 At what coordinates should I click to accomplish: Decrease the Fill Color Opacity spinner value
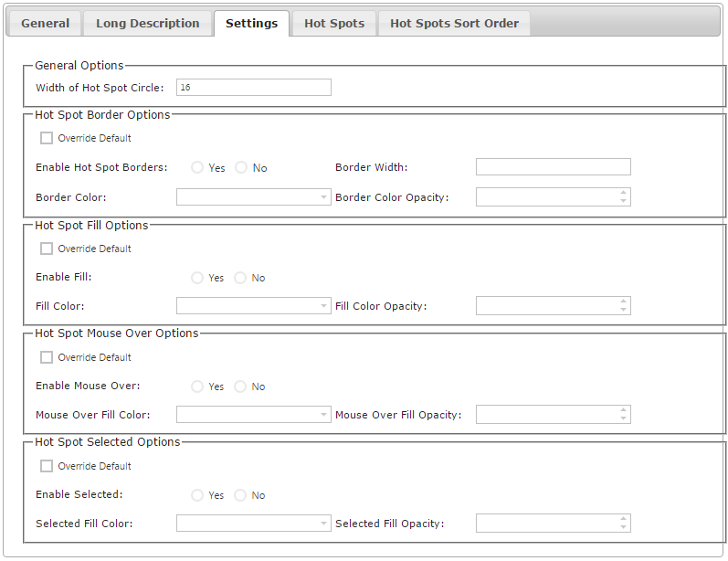pos(623,310)
